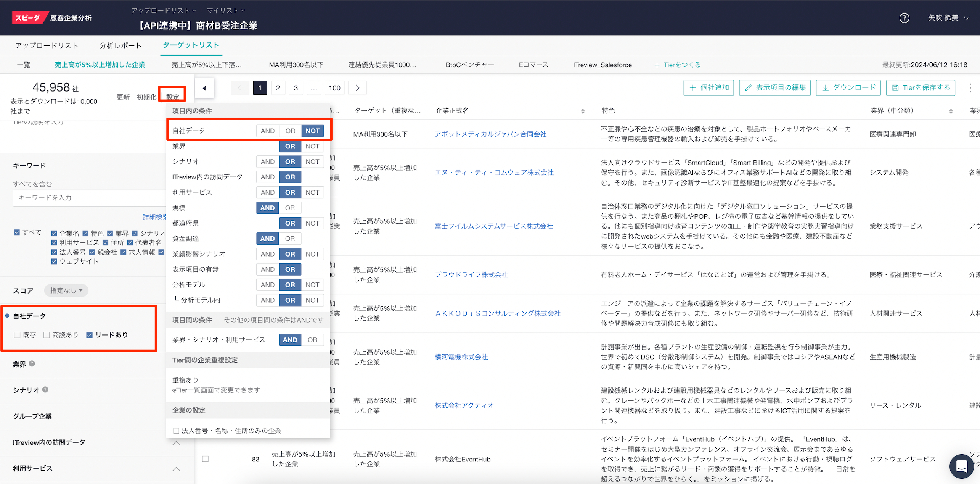This screenshot has width=980, height=484.
Task: Enable 法人番号・名称・住所のみの企業 checkbox
Action: click(x=176, y=431)
